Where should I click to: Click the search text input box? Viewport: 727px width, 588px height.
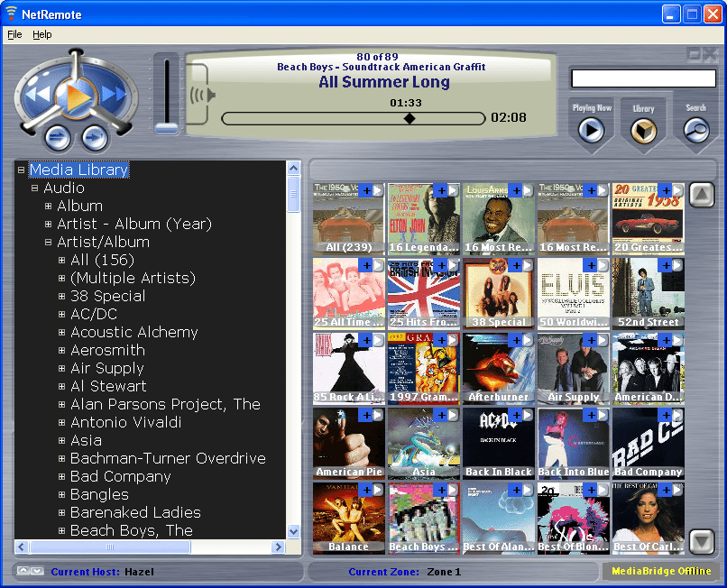(x=643, y=78)
